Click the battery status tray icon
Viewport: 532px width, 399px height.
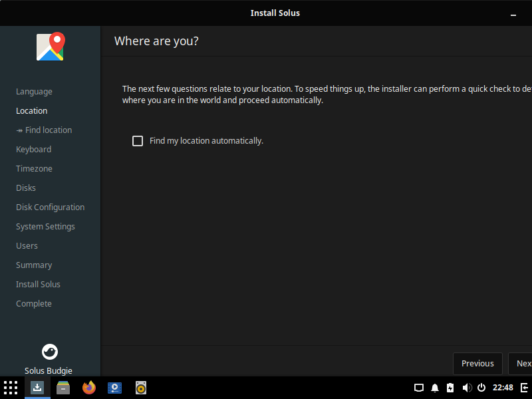450,388
